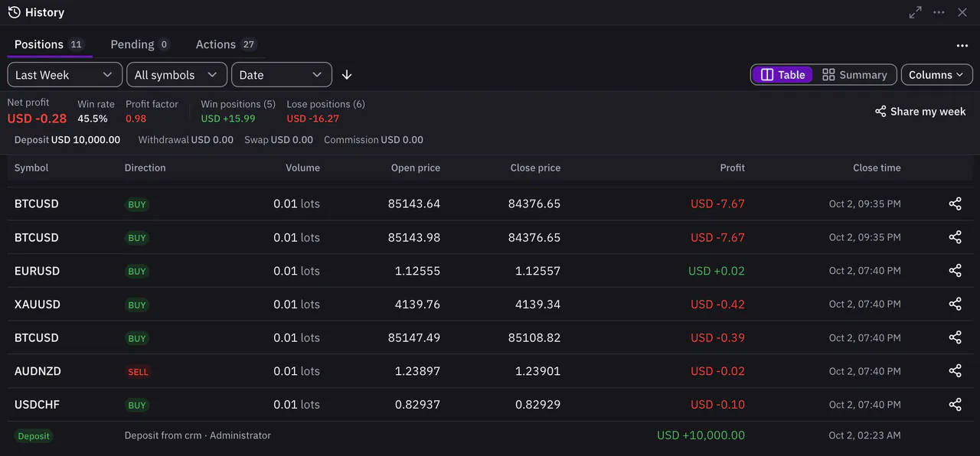This screenshot has width=980, height=456.
Task: Open the Columns dropdown
Action: point(937,75)
